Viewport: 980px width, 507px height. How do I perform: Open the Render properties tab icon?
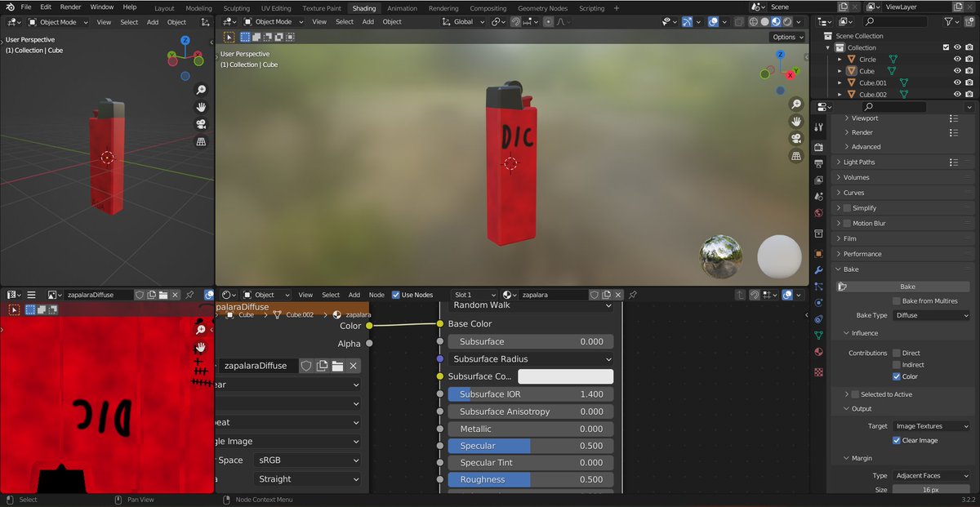[818, 147]
